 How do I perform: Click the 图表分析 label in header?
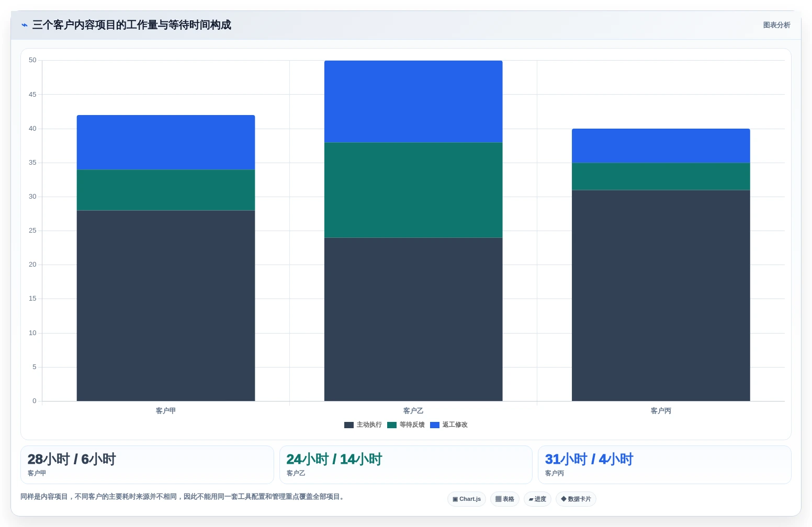[776, 25]
